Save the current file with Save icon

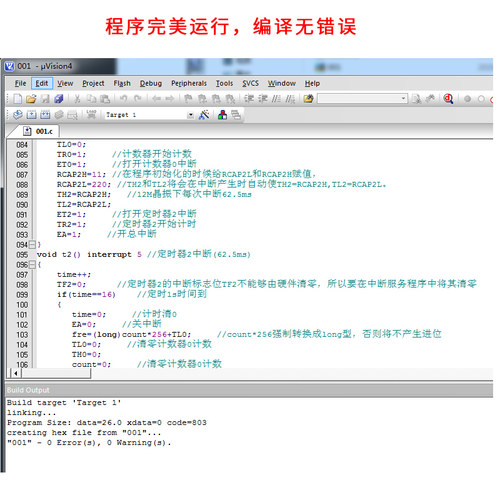point(45,99)
